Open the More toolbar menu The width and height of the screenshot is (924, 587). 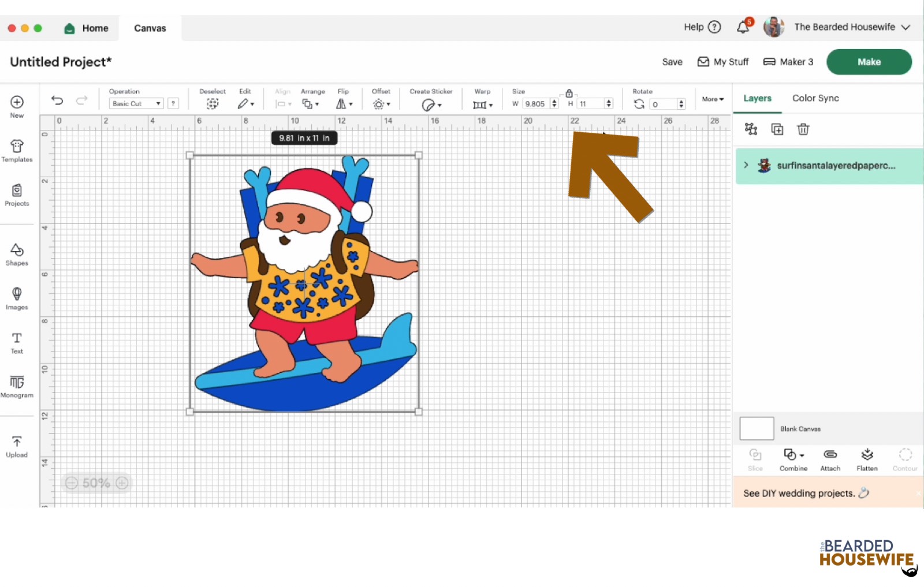tap(713, 99)
